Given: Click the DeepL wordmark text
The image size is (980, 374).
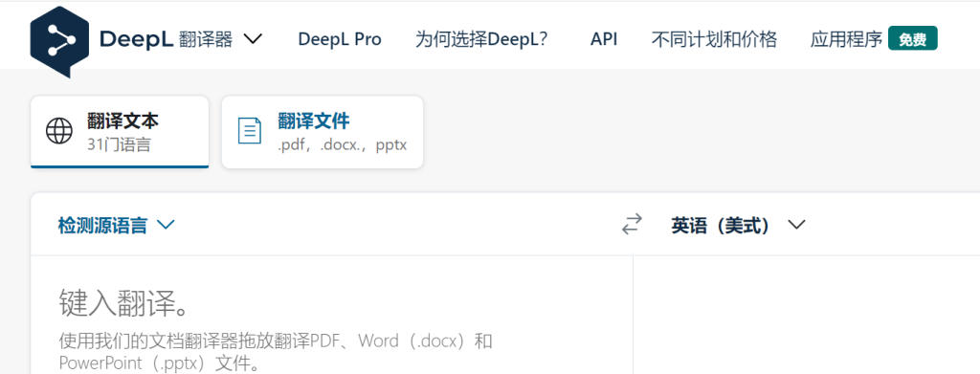Looking at the screenshot, I should [x=136, y=39].
